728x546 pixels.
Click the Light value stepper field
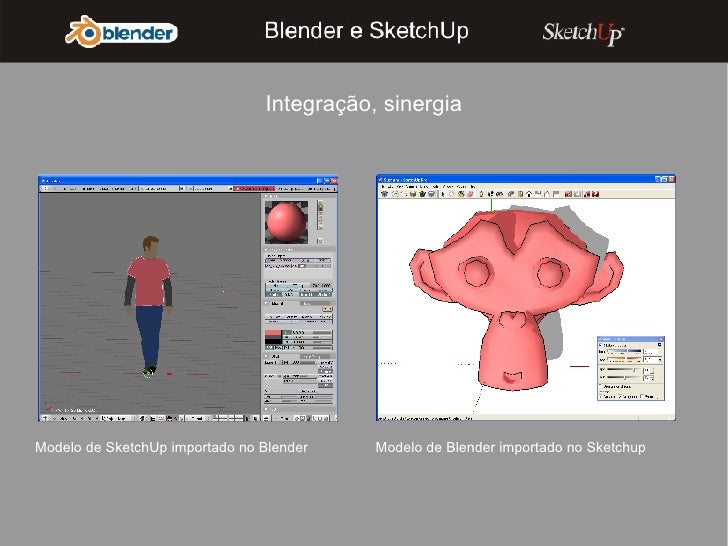coord(649,370)
